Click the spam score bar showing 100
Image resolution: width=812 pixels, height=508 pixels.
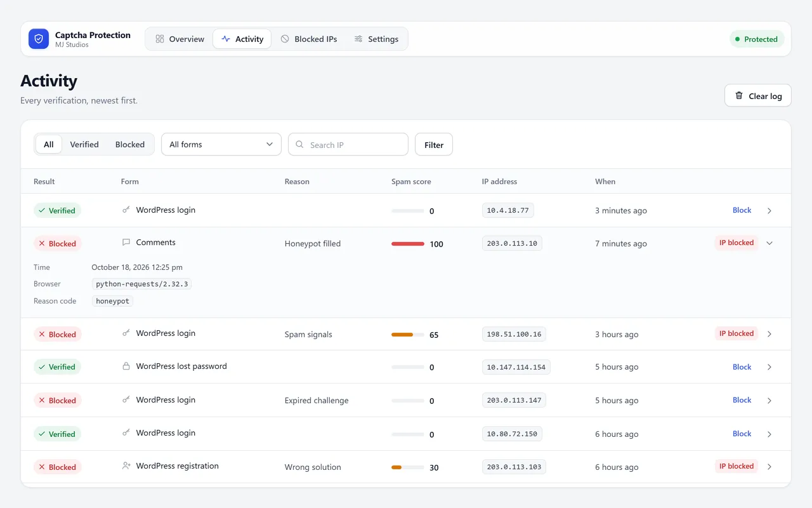pyautogui.click(x=408, y=244)
